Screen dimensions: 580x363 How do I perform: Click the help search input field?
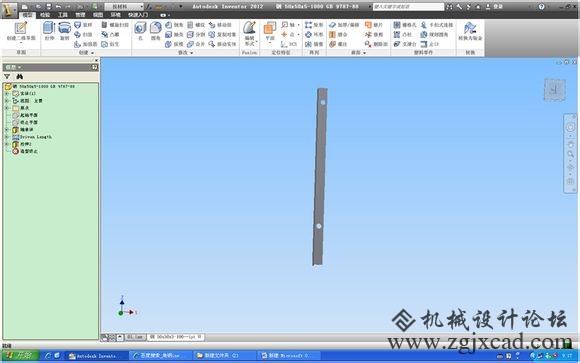click(x=408, y=7)
